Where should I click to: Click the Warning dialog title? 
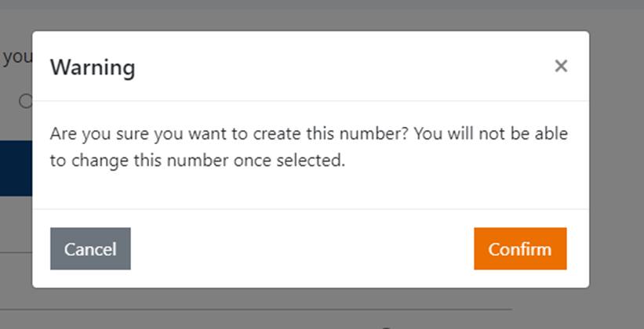(x=93, y=67)
